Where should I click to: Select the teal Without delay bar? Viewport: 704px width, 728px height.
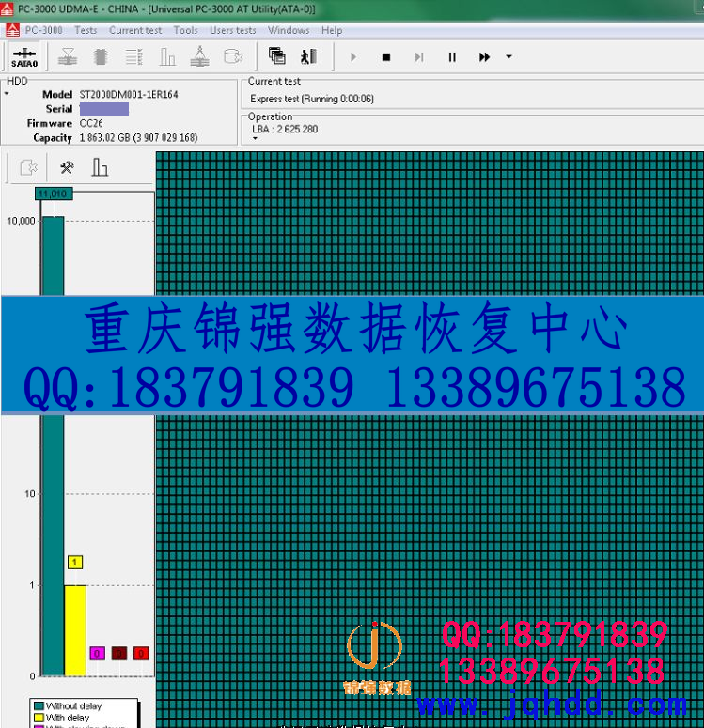53,445
